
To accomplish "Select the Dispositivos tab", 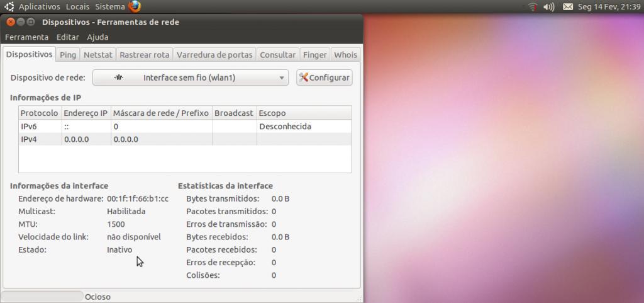I will tap(29, 54).
